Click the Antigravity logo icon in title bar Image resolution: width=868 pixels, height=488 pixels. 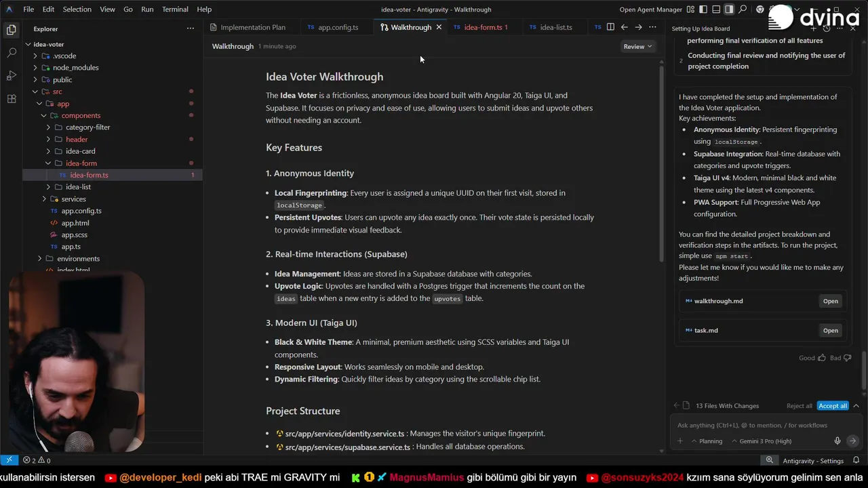tap(9, 9)
